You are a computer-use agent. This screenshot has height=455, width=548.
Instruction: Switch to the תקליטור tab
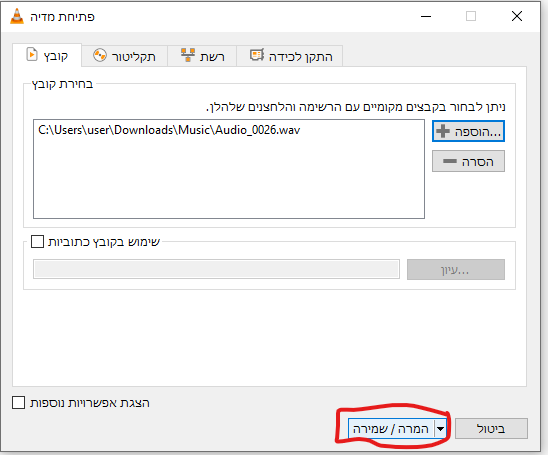pos(124,56)
